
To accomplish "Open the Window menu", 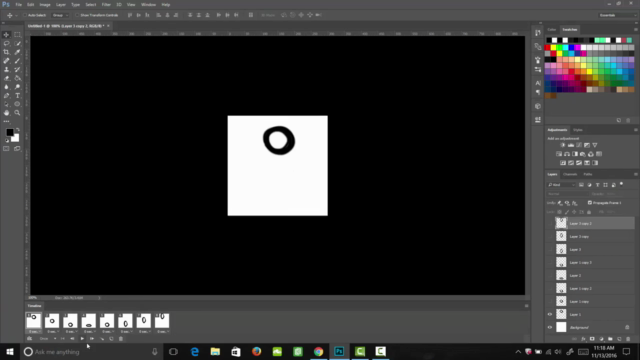I will coord(148,4).
